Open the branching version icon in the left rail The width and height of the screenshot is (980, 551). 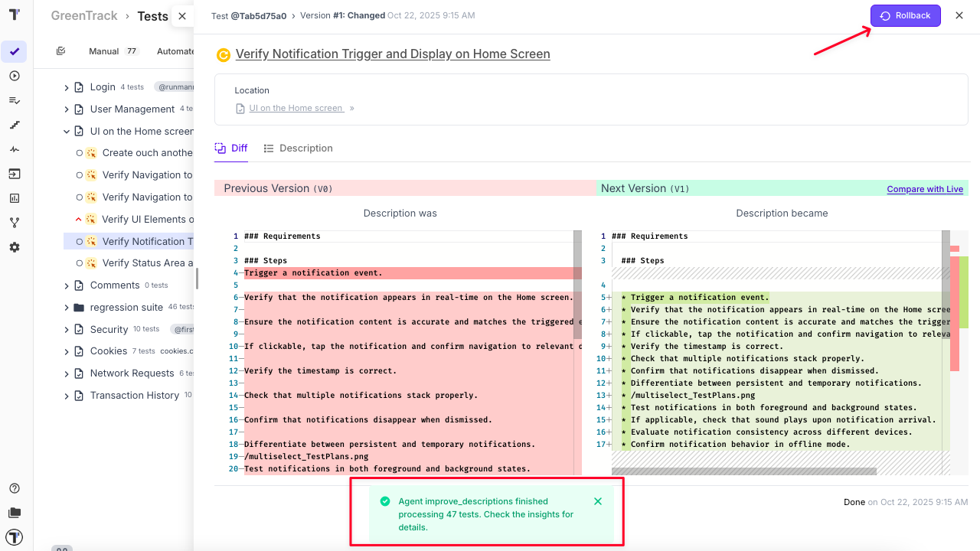coord(13,222)
